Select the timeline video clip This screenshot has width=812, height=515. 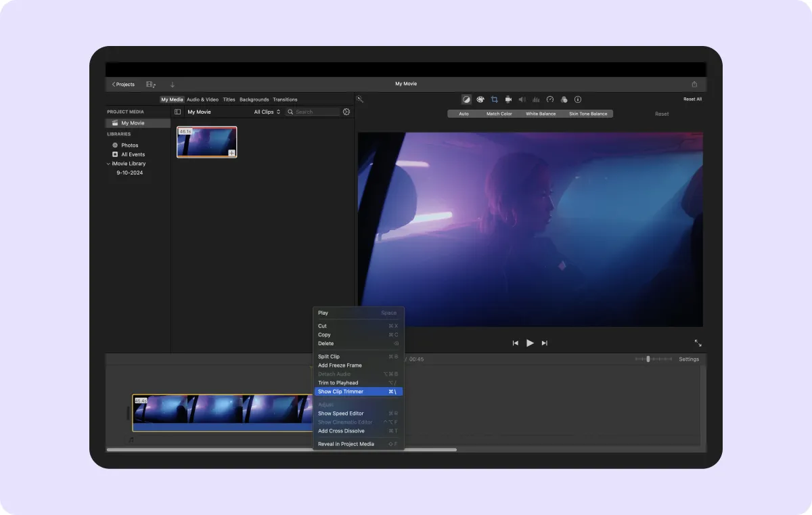pos(223,413)
